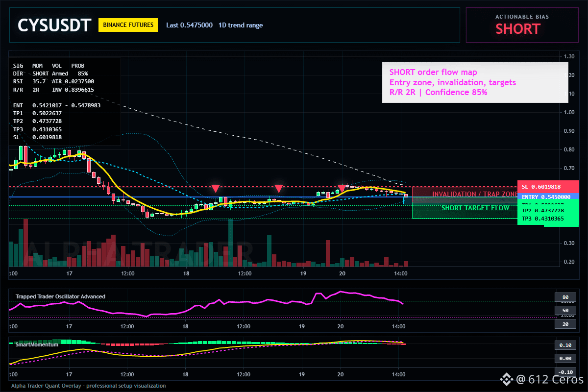Viewport: 588px width, 392px height.
Task: Click the SHORT TARGET FLOW zone label
Action: click(x=475, y=208)
